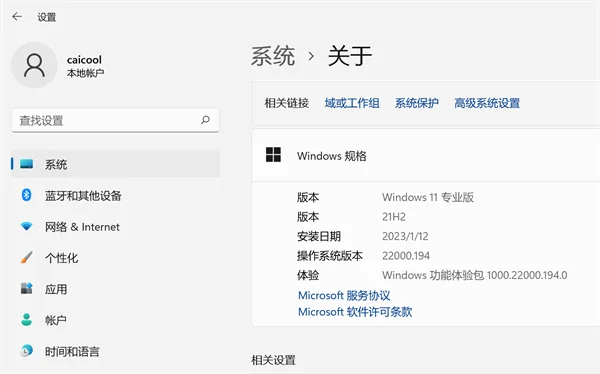Click the Windows 功能体验包 1000.22000.194.0 value
The height and width of the screenshot is (374, 600).
click(x=474, y=275)
